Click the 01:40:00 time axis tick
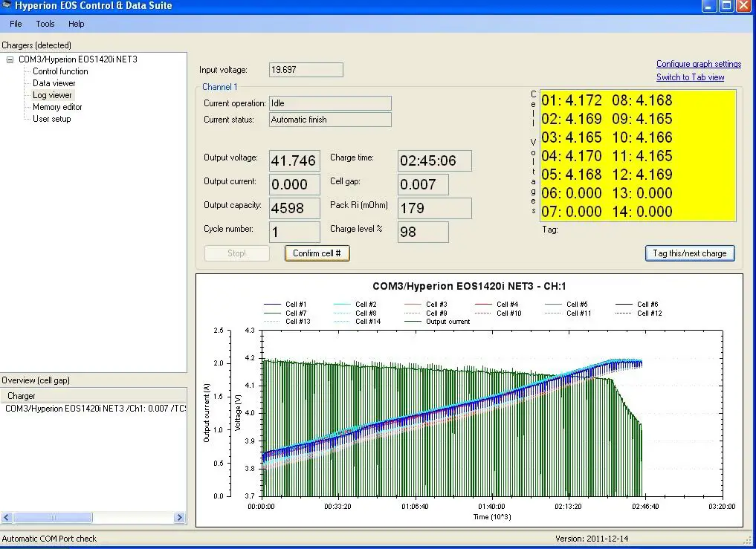756x549 pixels. click(x=491, y=506)
